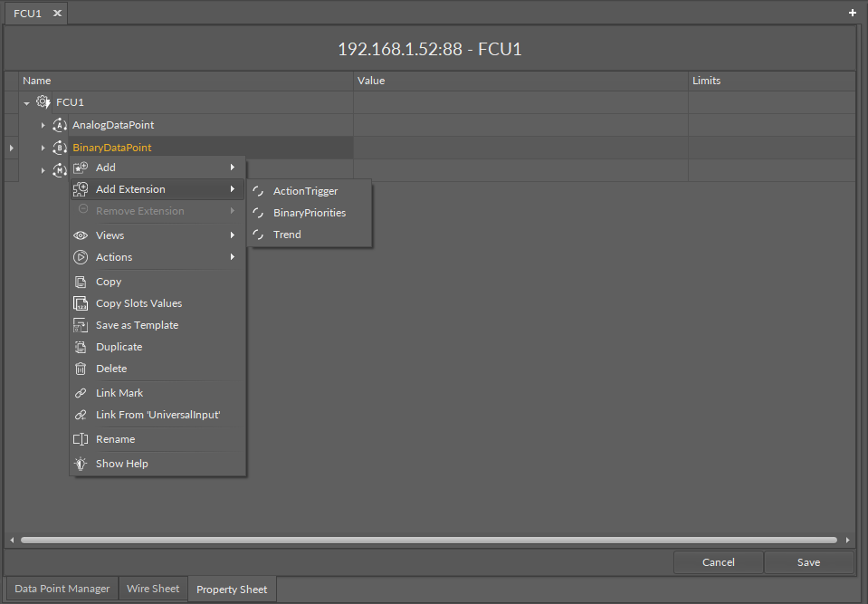
Task: Click the Link Mark chain icon
Action: [81, 393]
